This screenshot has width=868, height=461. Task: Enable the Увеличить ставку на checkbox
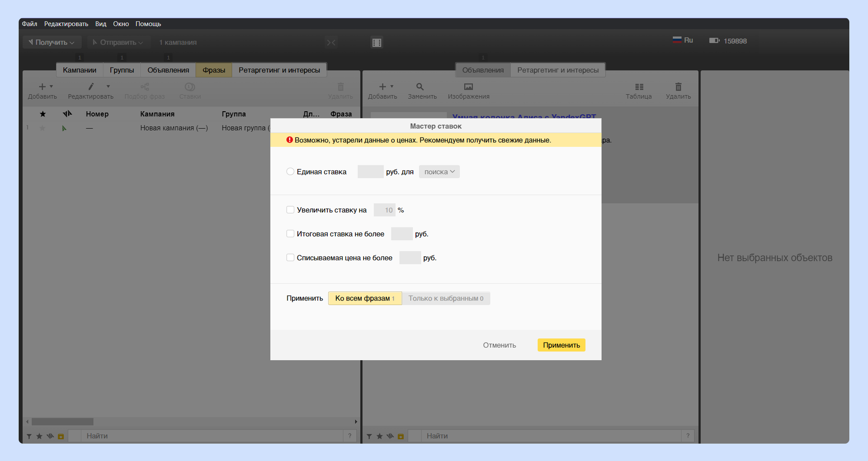pos(290,210)
